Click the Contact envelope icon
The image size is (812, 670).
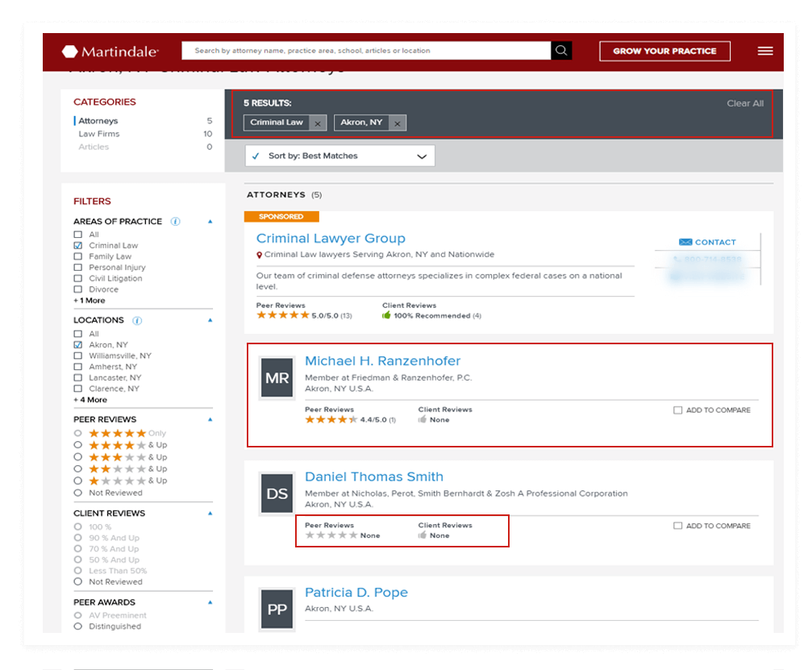(685, 243)
